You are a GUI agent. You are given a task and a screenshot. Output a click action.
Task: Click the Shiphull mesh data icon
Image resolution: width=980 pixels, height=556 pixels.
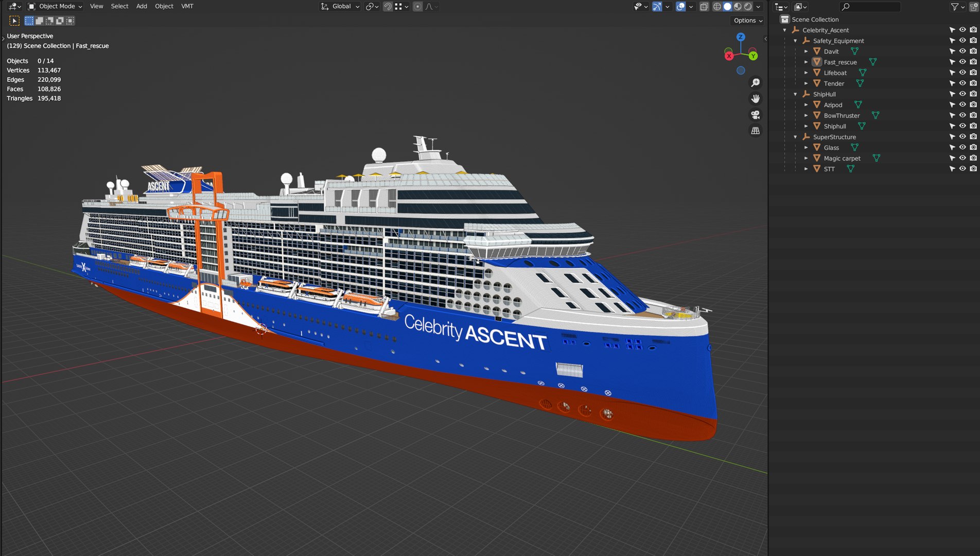click(862, 126)
